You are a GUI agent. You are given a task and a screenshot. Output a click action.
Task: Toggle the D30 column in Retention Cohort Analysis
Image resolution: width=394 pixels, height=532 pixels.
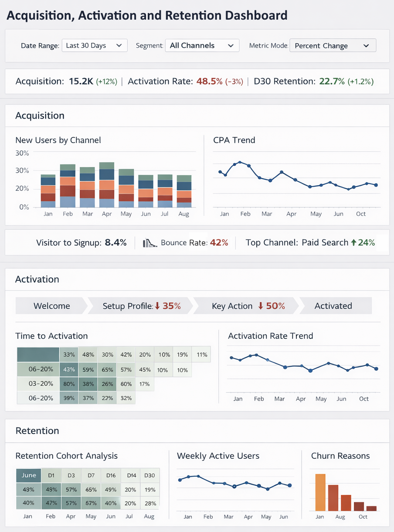point(149,475)
